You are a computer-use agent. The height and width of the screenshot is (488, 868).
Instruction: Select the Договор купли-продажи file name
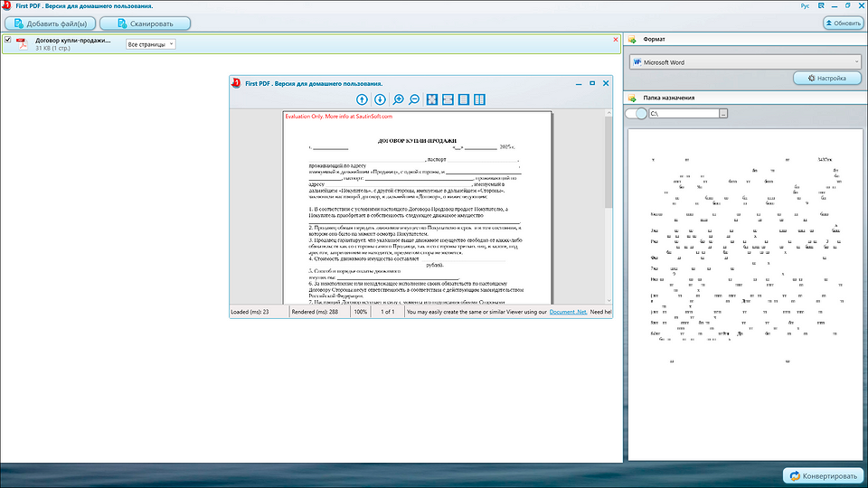tap(73, 41)
